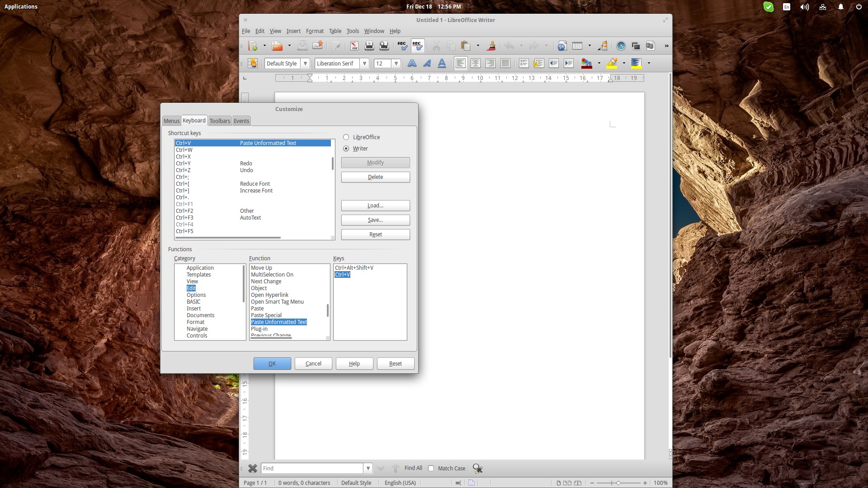
Task: Click the Print Preview icon
Action: click(x=384, y=46)
